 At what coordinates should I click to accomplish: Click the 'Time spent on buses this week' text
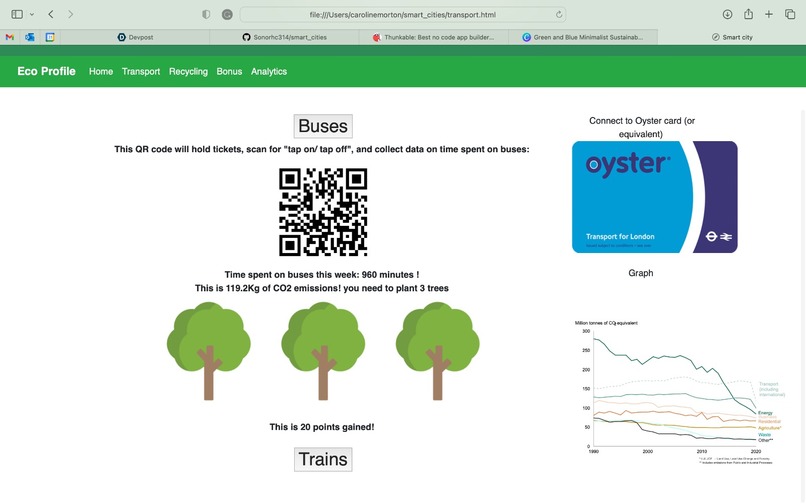pyautogui.click(x=322, y=275)
